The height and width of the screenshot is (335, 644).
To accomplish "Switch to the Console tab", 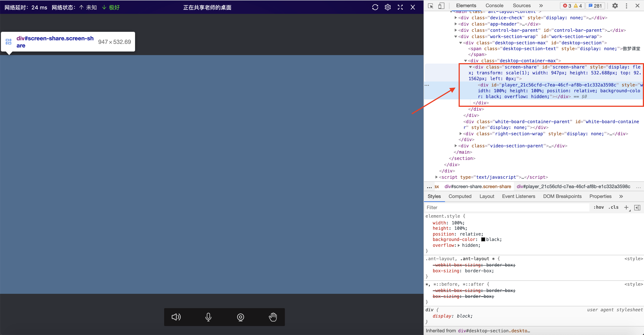I will click(x=494, y=6).
